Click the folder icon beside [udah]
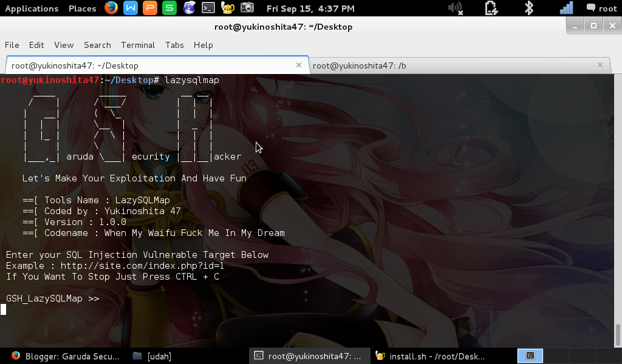The image size is (622, 364). click(x=137, y=356)
